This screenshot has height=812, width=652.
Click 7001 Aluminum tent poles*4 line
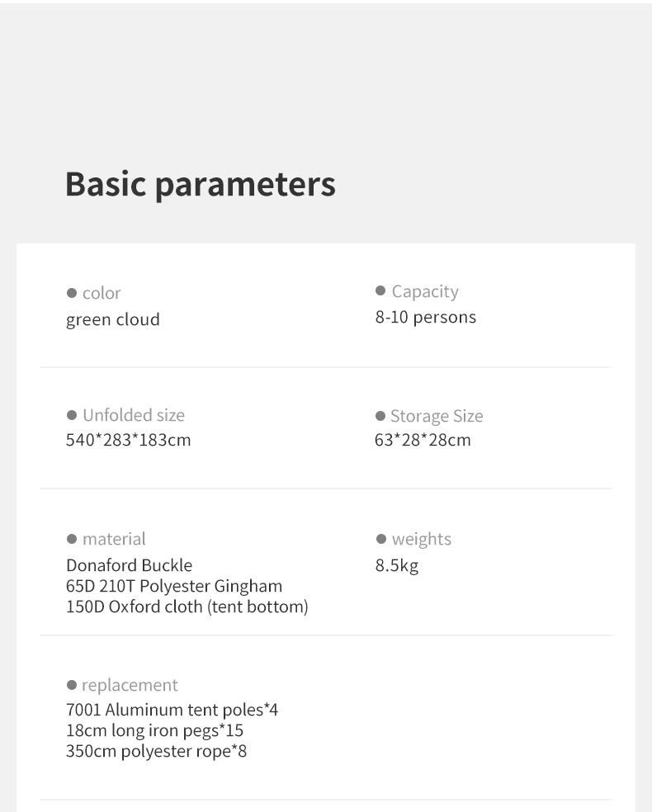point(172,710)
